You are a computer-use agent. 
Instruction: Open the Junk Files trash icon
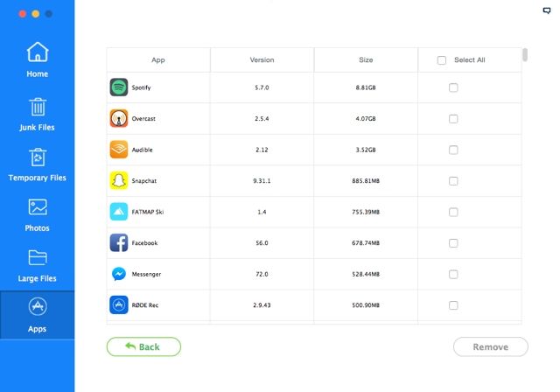pos(38,107)
